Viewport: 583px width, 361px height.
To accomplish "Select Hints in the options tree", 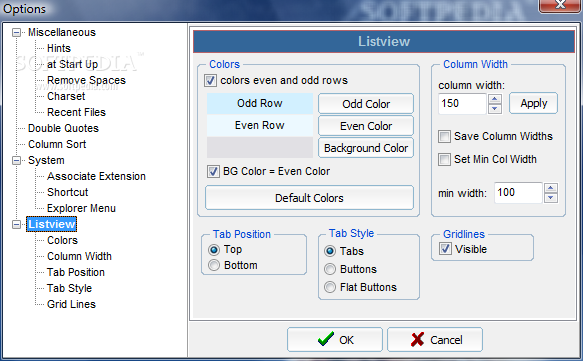I will click(59, 48).
